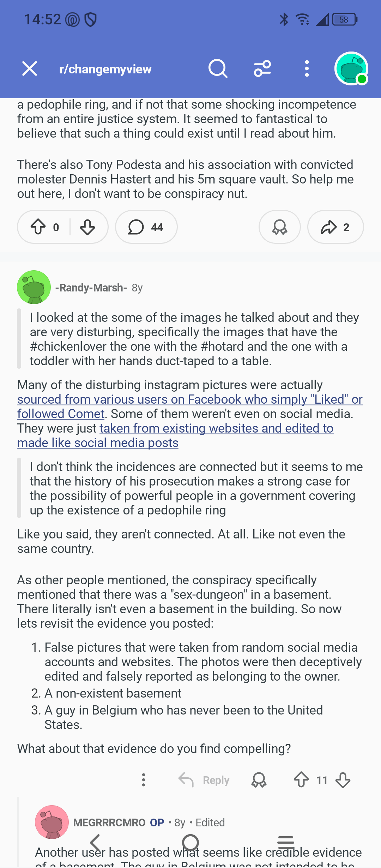Open the "taken from existing websites" link
Screen dimensions: 381x868
[x=216, y=429]
